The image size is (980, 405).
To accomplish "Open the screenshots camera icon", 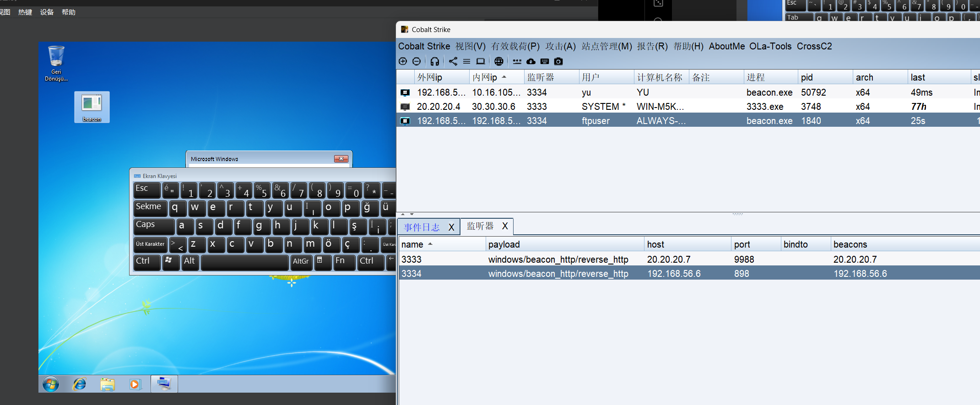I will click(x=558, y=61).
